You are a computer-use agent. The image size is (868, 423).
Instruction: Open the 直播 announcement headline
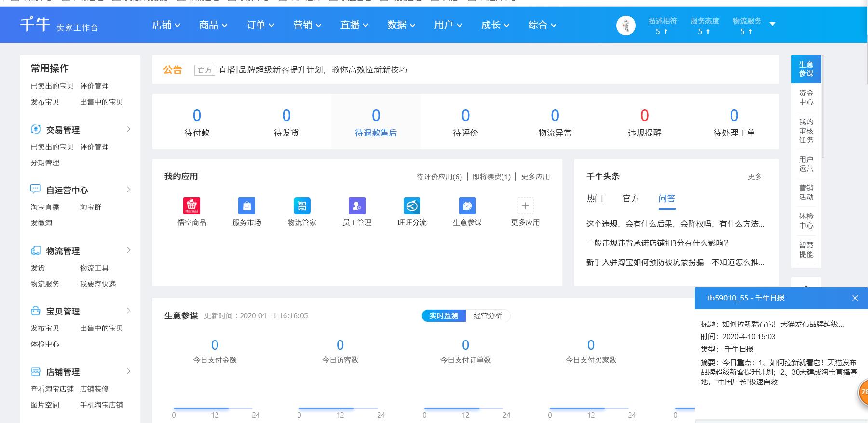[313, 70]
